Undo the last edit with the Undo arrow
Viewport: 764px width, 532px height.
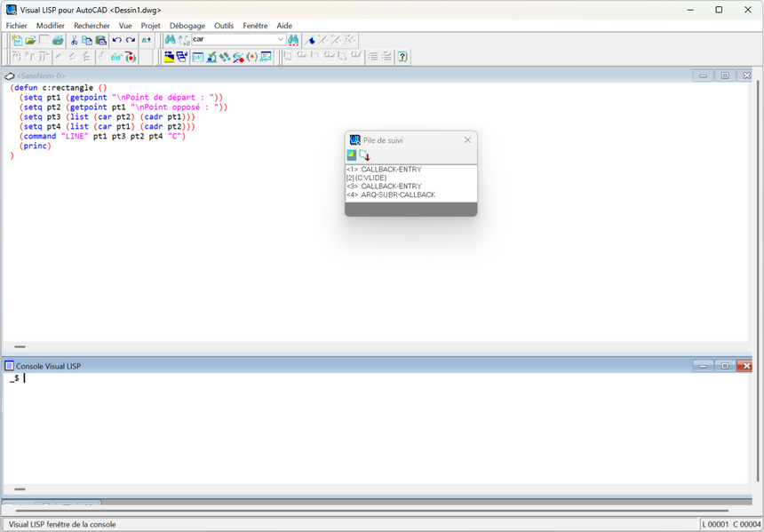[x=115, y=40]
